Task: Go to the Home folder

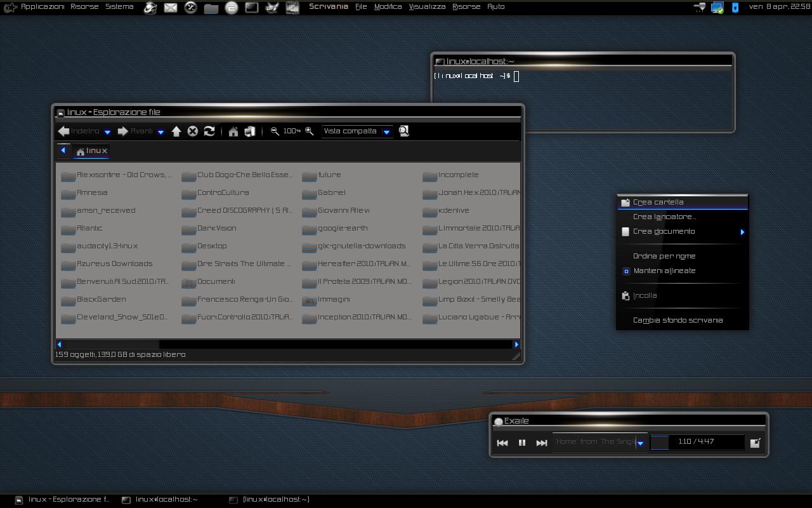Action: (x=233, y=131)
